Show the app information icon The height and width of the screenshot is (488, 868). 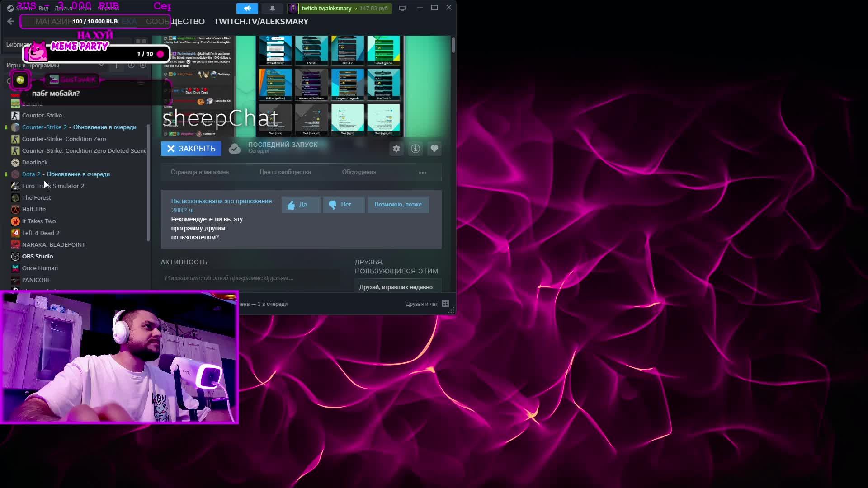point(415,149)
